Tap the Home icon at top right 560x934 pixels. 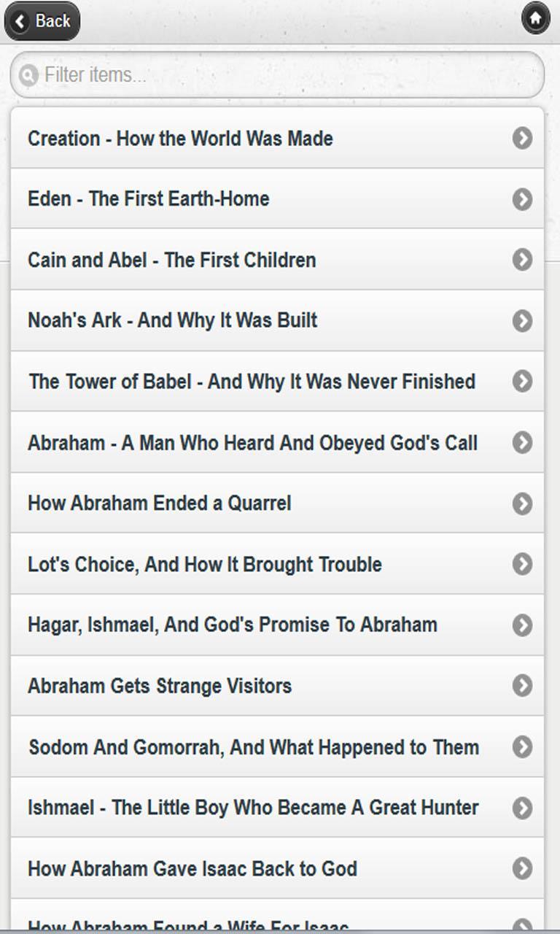click(x=536, y=19)
